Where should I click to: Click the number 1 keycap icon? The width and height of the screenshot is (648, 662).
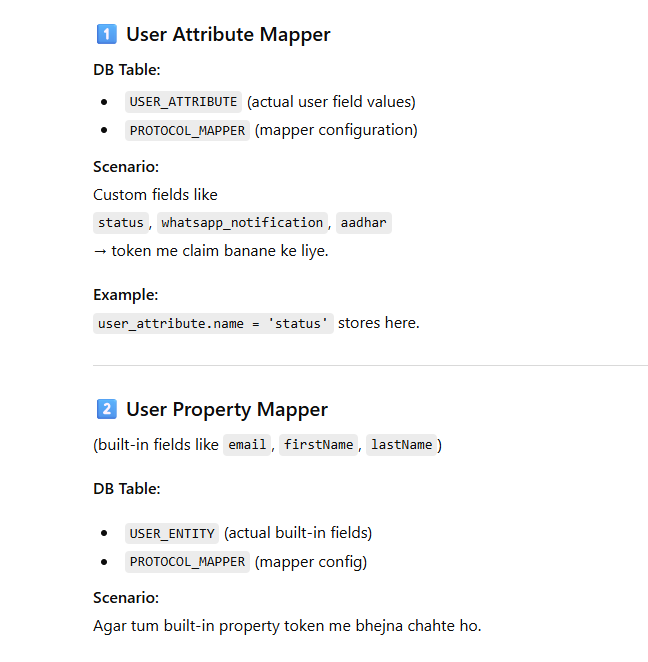[x=105, y=34]
